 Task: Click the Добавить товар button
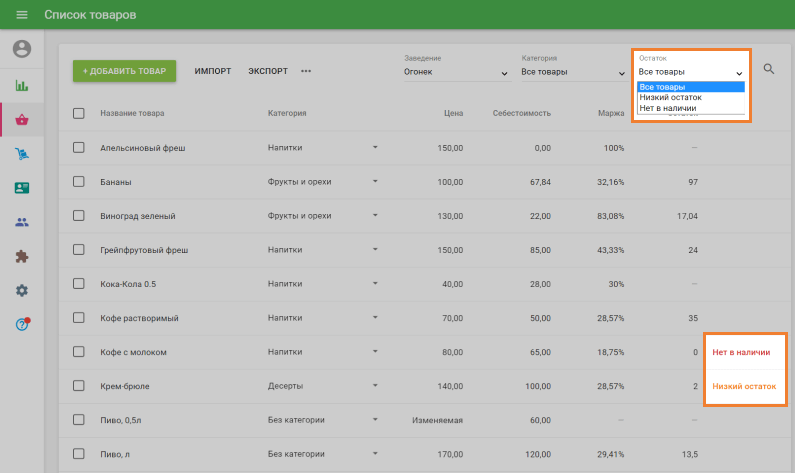(124, 71)
